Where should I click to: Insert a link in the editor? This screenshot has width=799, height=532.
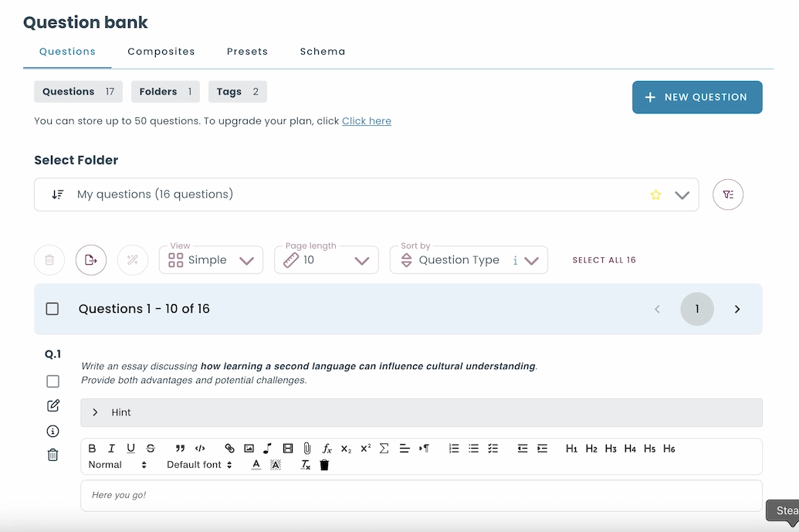[229, 449]
